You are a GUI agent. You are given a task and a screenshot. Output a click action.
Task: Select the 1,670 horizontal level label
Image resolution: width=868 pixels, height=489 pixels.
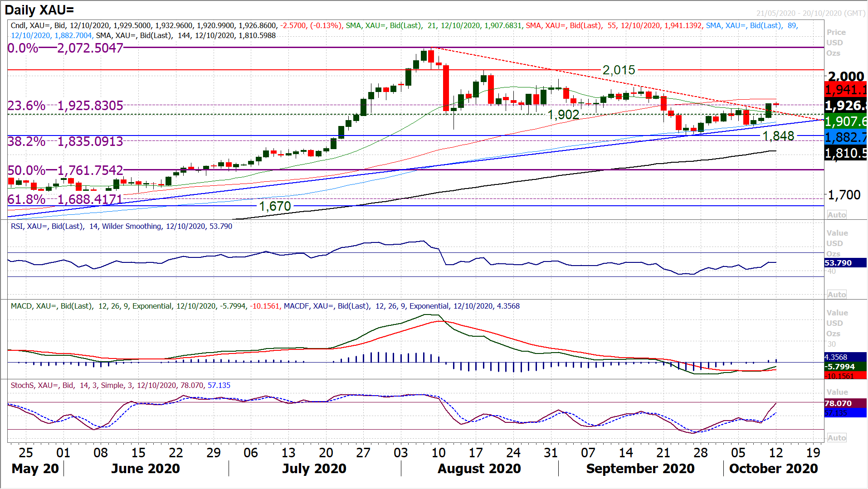coord(275,206)
